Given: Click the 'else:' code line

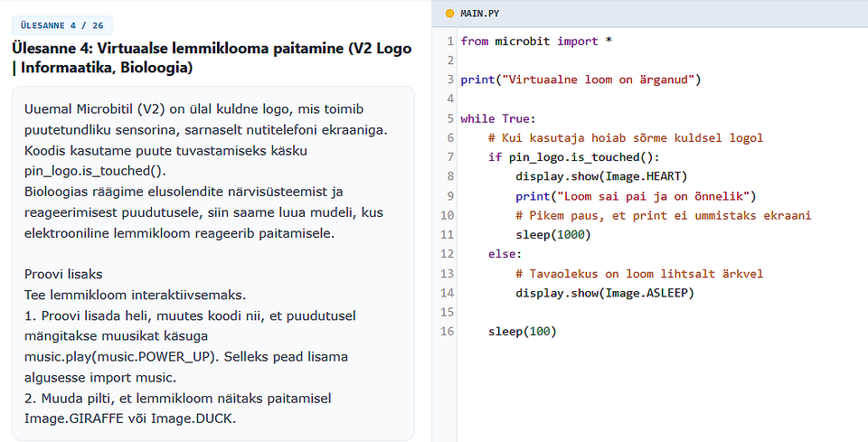Looking at the screenshot, I should coord(505,254).
